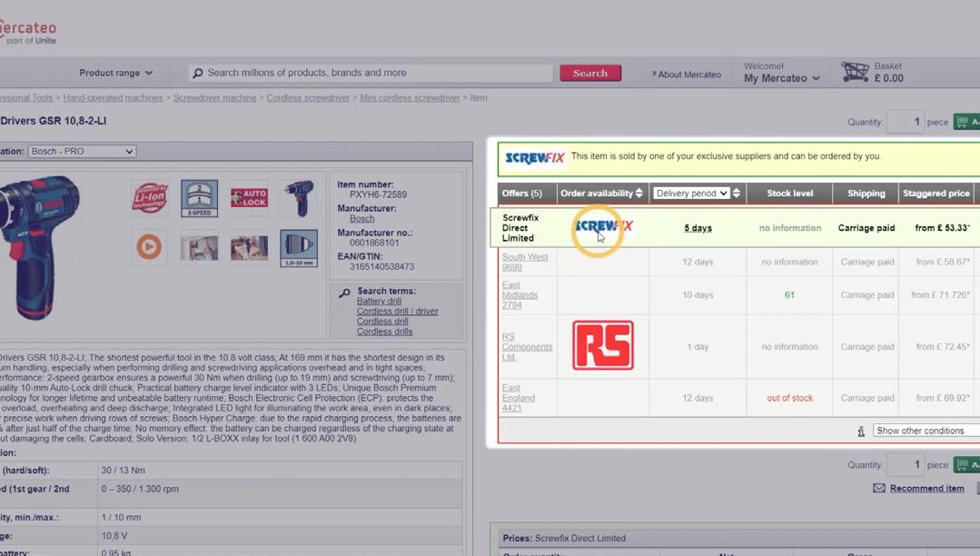Click the Cordless drill search term
Image resolution: width=980 pixels, height=556 pixels.
coord(381,322)
